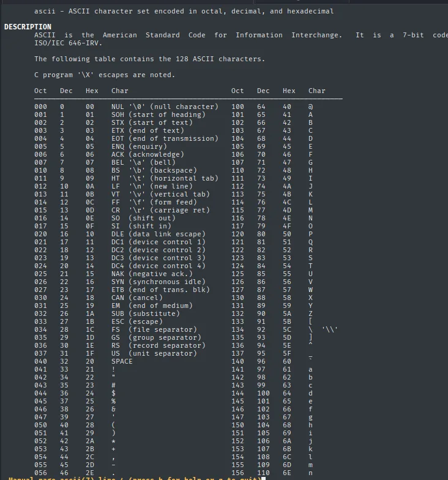
Task: Click 'DC3 (device control 3)' entry
Action: point(159,258)
